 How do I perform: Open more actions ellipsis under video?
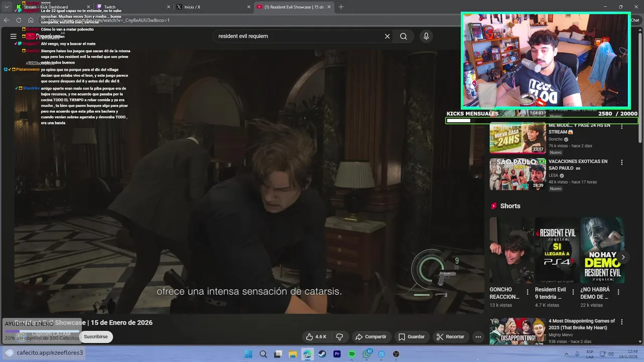[x=478, y=337]
